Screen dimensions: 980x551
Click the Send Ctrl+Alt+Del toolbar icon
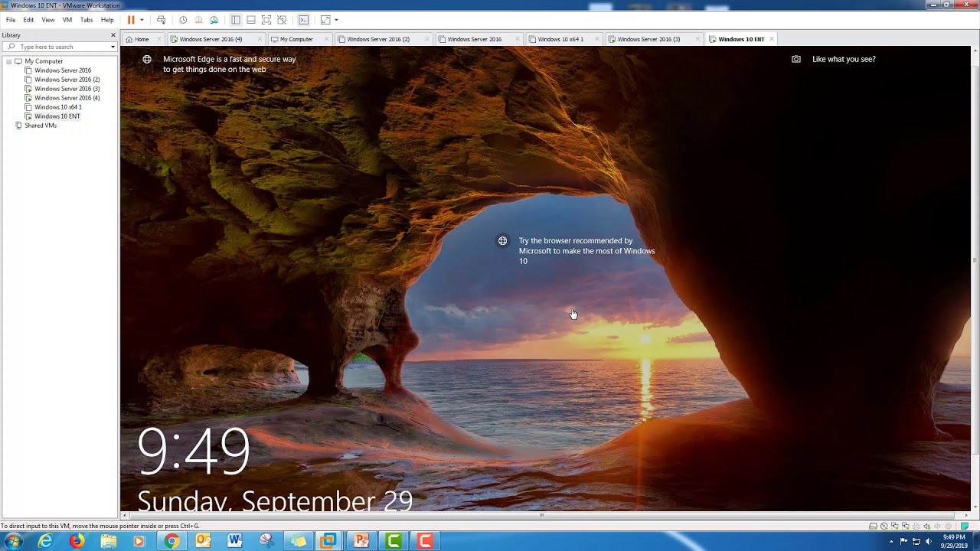tap(161, 20)
